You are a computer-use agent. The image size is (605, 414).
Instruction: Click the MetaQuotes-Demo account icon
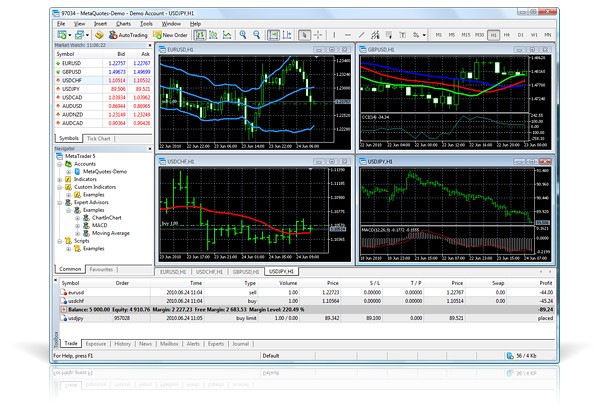[77, 172]
